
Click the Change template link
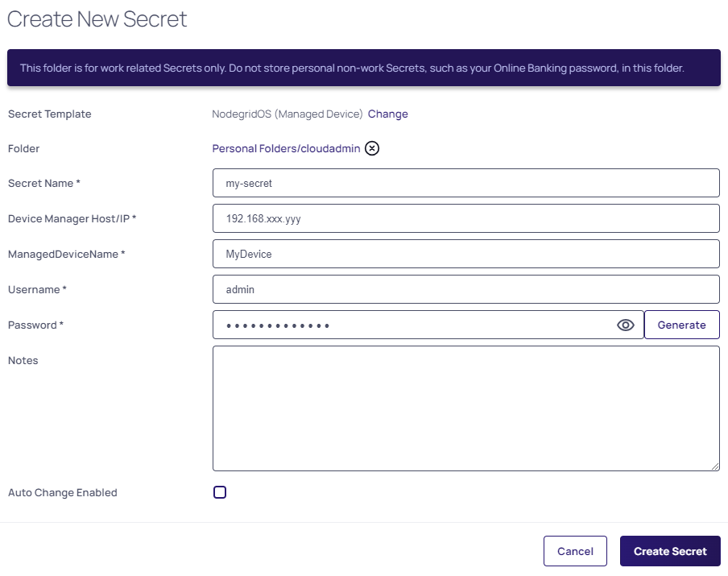[x=387, y=114]
